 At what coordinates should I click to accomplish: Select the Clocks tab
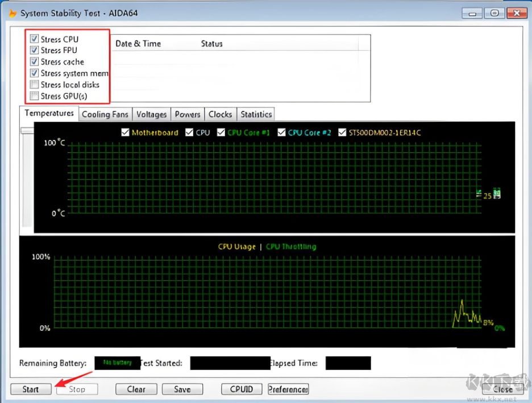[220, 114]
